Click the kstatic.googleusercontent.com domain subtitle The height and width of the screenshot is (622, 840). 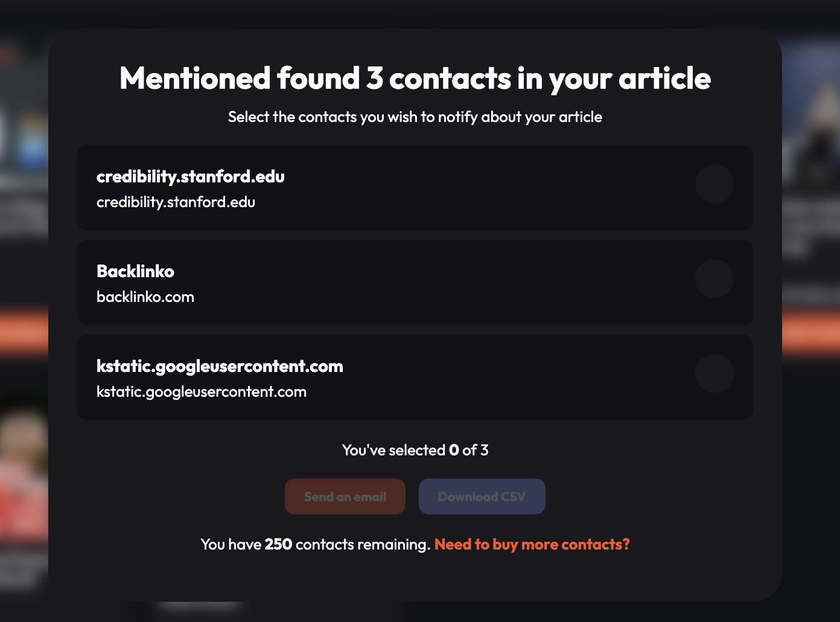(202, 392)
